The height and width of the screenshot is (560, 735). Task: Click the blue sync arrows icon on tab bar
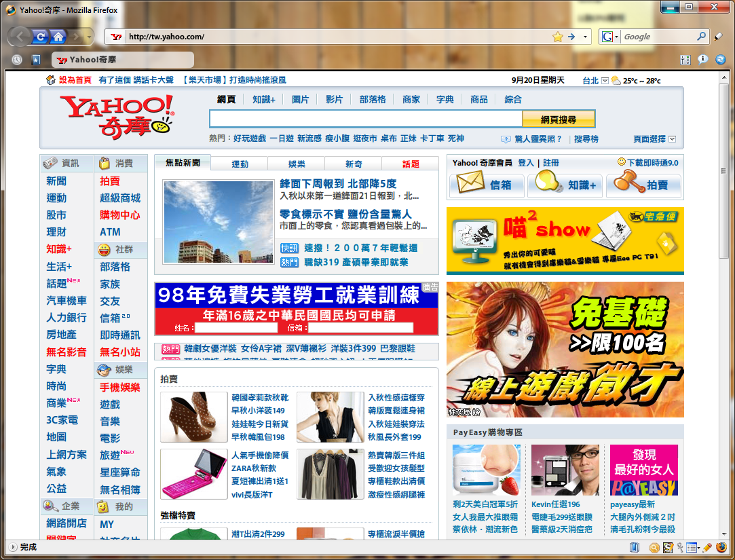[x=721, y=60]
